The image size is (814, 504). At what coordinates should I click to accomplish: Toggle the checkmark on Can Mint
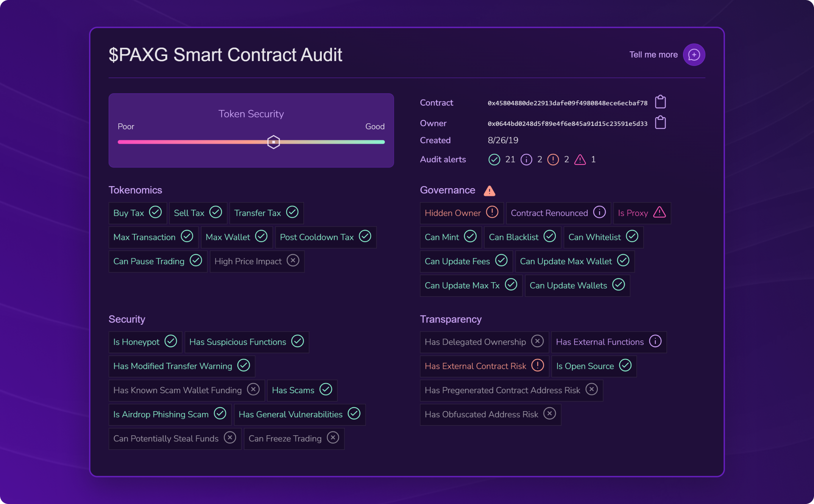coord(471,237)
